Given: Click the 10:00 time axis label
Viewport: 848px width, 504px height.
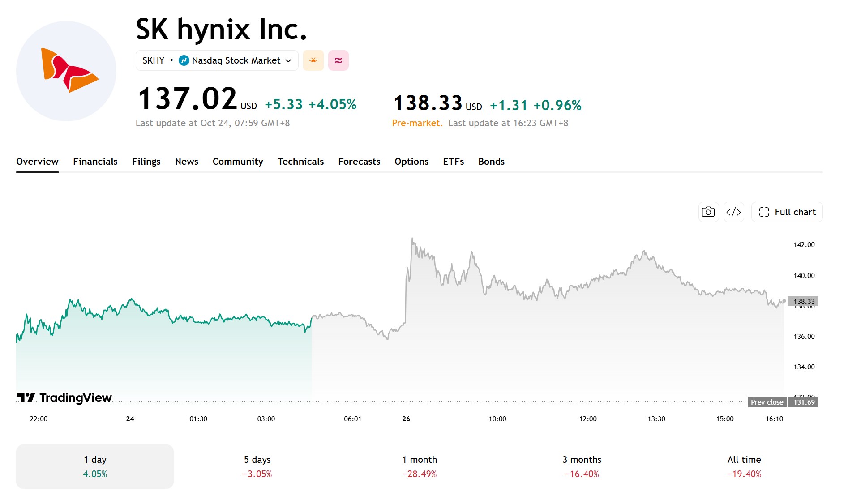Looking at the screenshot, I should coord(497,419).
